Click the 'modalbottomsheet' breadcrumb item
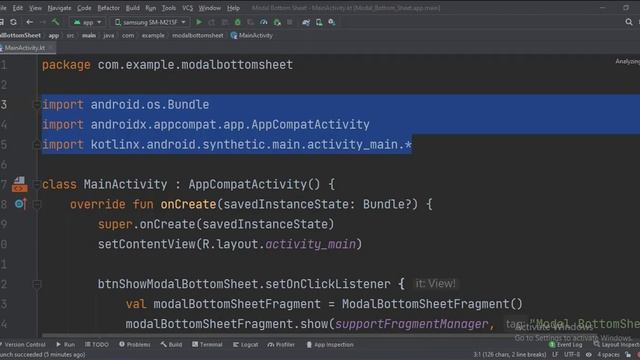The width and height of the screenshot is (640, 360). coord(198,36)
